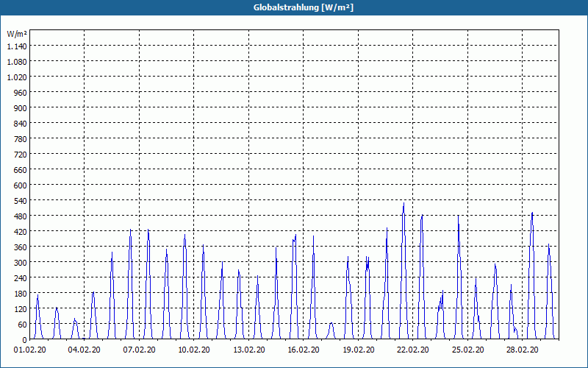The width and height of the screenshot is (588, 368).
Task: Click the 840 y-axis value
Action: tap(21, 124)
